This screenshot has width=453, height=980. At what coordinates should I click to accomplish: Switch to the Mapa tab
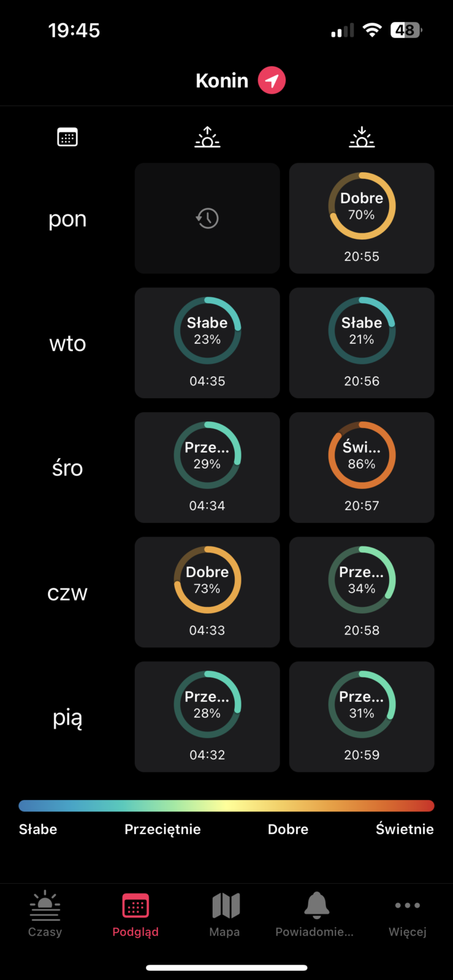click(225, 914)
